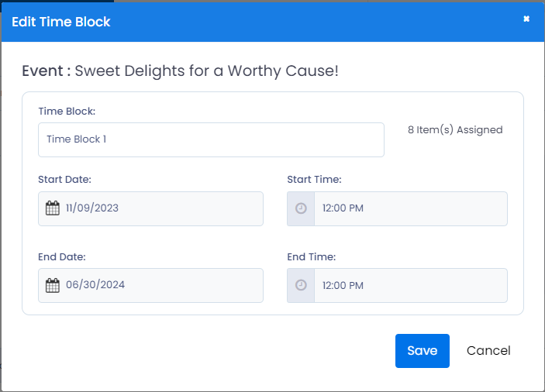This screenshot has width=545, height=392.
Task: Open the Start Time clock icon
Action: point(301,208)
